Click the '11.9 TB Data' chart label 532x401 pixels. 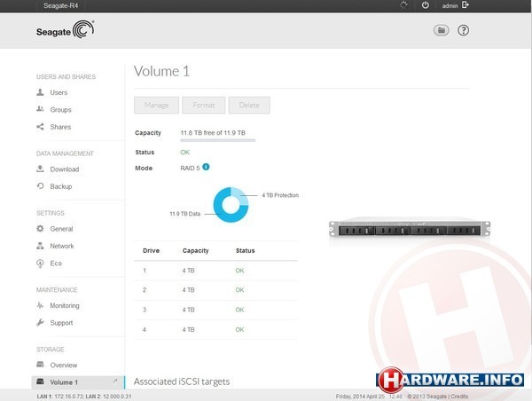[185, 214]
